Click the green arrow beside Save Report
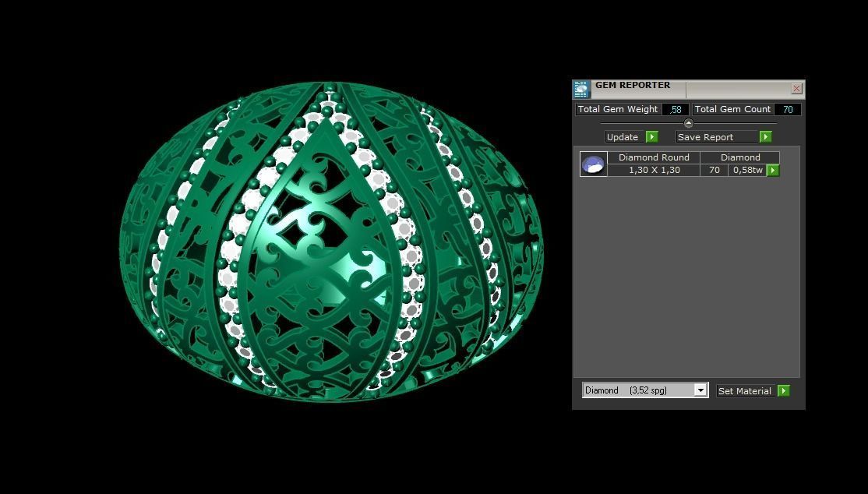868x494 pixels. pos(766,137)
